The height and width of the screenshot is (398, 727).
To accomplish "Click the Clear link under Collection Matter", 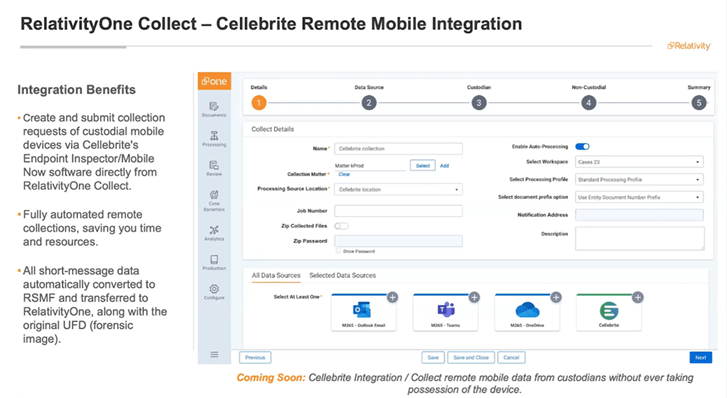I will click(344, 174).
